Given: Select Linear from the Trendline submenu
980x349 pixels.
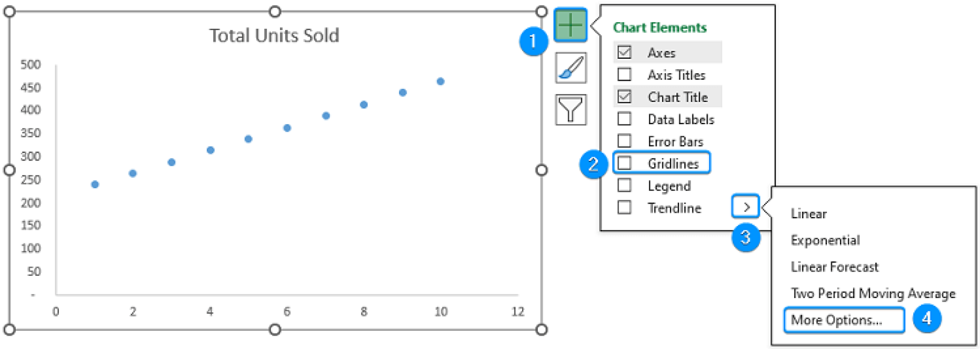Looking at the screenshot, I should [x=809, y=214].
